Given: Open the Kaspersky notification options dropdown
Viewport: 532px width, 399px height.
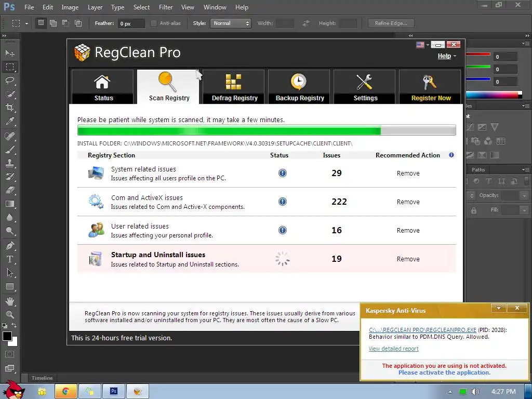Looking at the screenshot, I should tap(499, 308).
